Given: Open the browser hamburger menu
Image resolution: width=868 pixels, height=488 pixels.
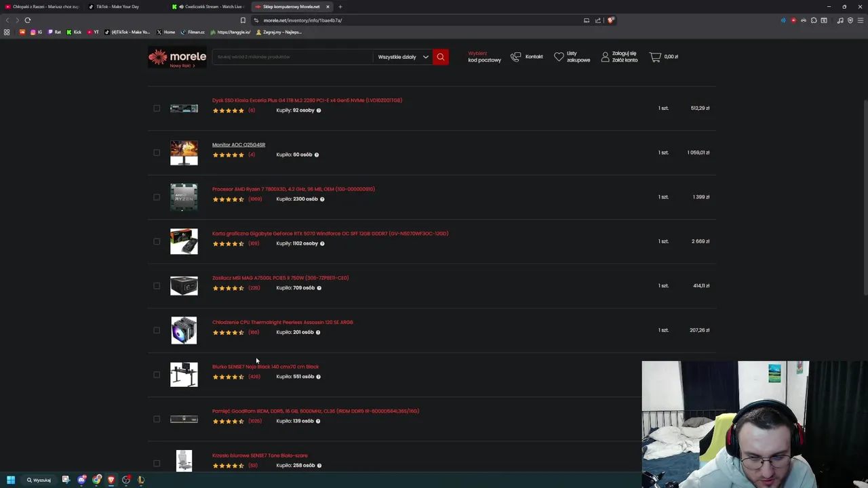Looking at the screenshot, I should coord(860,20).
